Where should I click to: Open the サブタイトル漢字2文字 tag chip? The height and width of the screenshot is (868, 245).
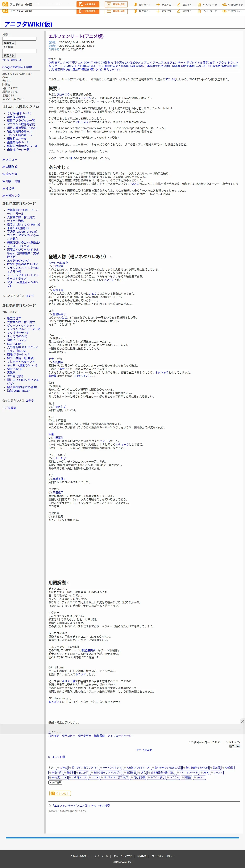115,778
